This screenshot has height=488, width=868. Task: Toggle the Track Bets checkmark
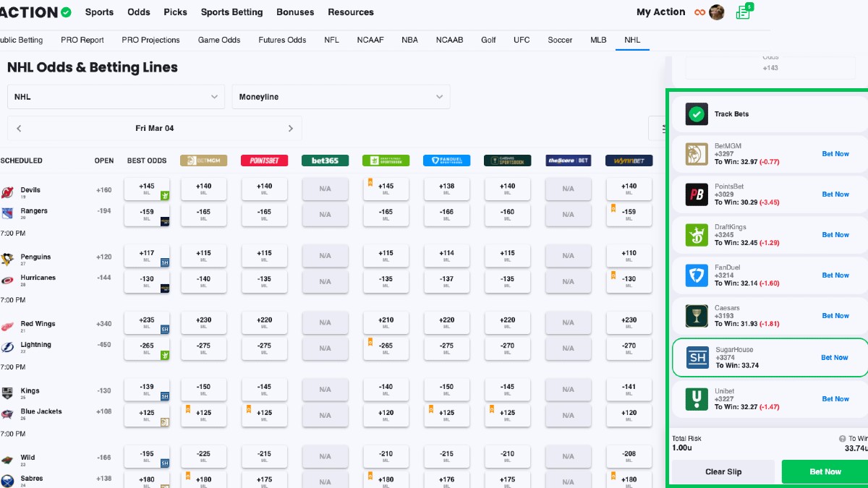pyautogui.click(x=697, y=114)
